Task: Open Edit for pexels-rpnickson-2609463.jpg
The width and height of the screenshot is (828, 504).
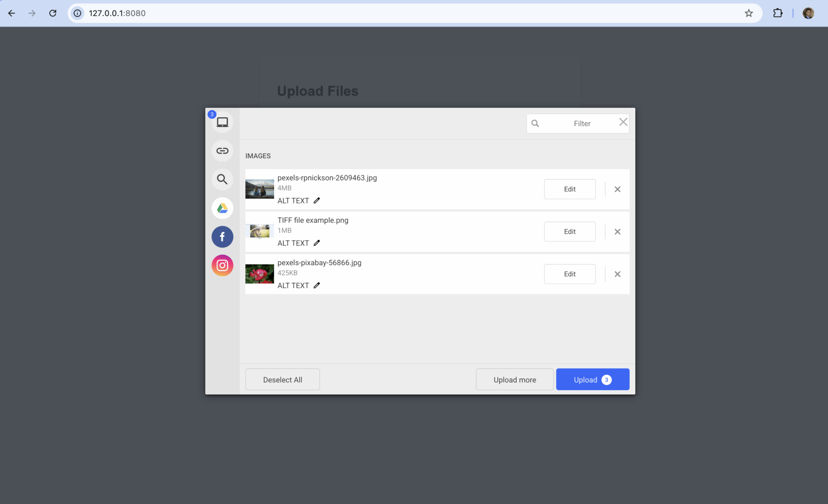Action: (x=570, y=189)
